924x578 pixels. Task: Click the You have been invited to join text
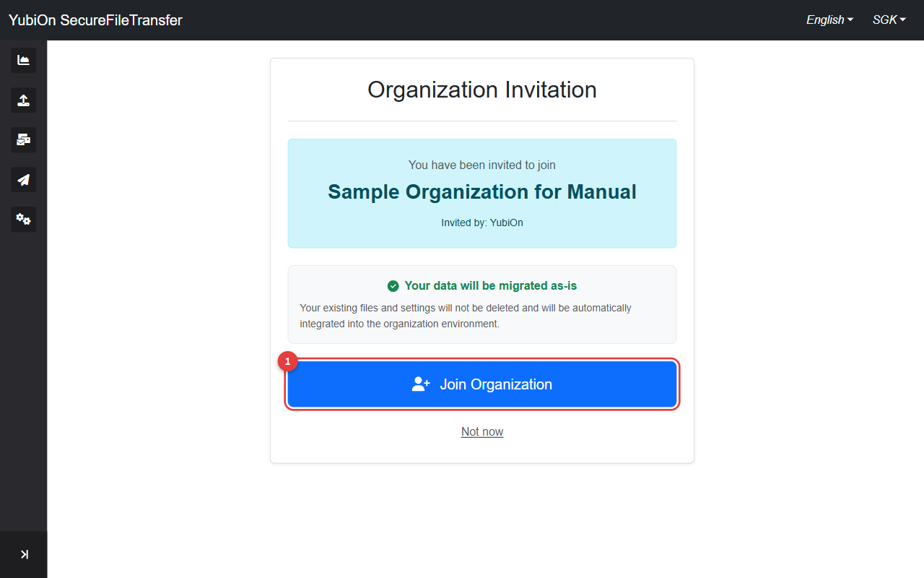(482, 165)
